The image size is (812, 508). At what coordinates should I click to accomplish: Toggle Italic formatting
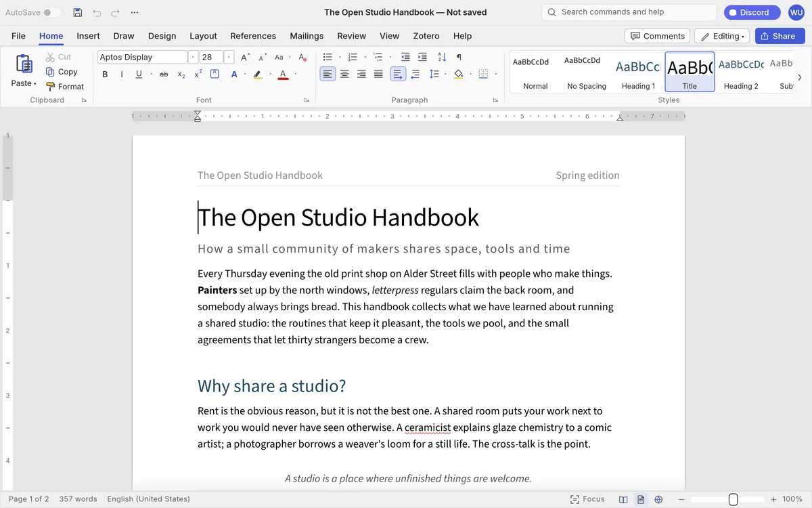click(122, 75)
